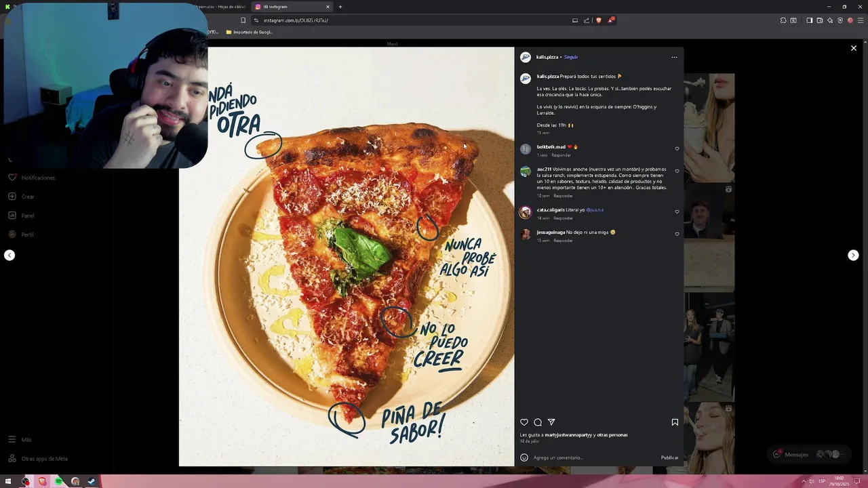Image resolution: width=868 pixels, height=488 pixels.
Task: Click Publicar to post the comment
Action: 669,457
